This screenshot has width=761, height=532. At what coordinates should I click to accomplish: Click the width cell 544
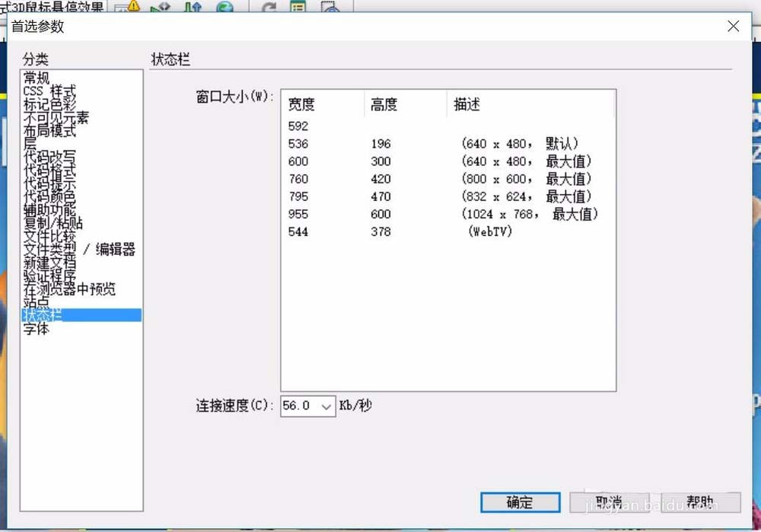[298, 231]
